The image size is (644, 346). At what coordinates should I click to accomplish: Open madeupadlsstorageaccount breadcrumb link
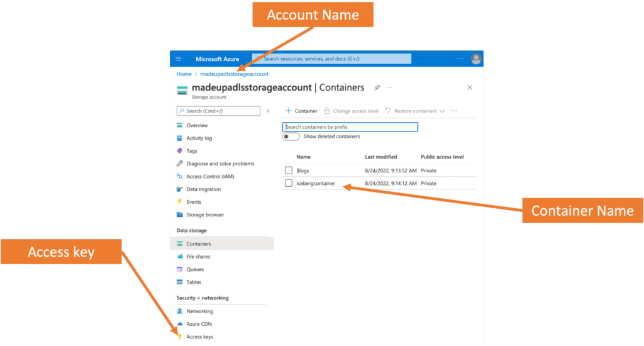click(234, 74)
